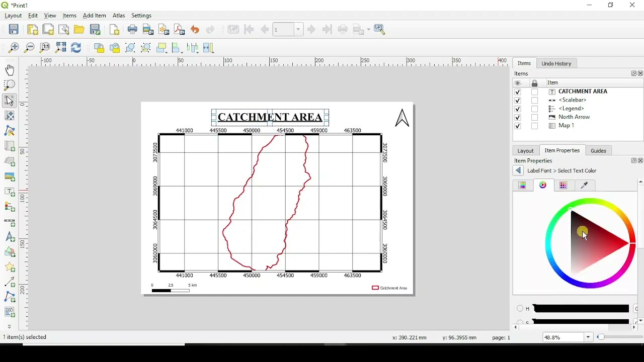Viewport: 644px width, 362px height.
Task: Switch to the Layout properties tab
Action: pyautogui.click(x=526, y=151)
